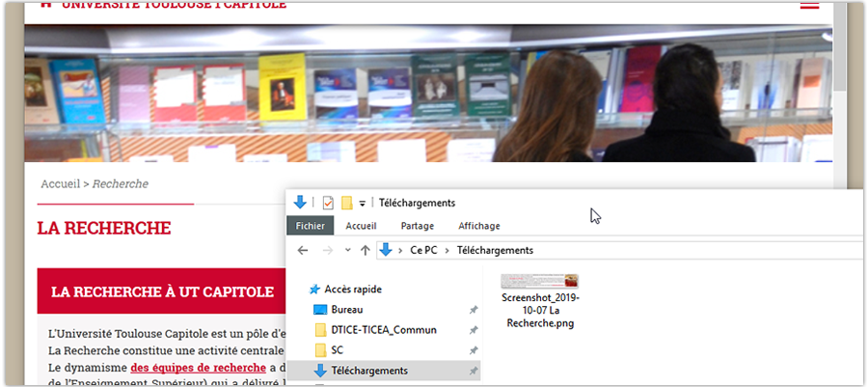Go back with the Explorer back arrow
868x387 pixels.
coord(302,251)
